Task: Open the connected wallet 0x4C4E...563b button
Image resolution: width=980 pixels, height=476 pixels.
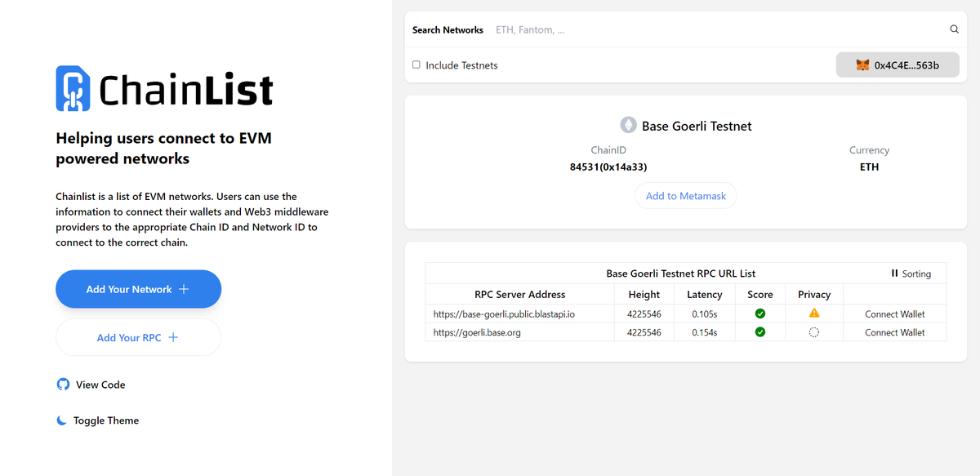Action: (x=898, y=65)
